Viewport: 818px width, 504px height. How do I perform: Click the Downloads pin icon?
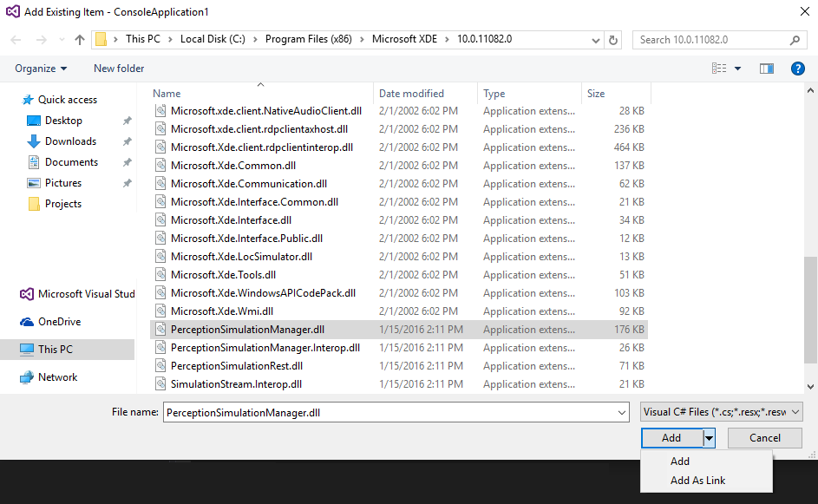pyautogui.click(x=128, y=141)
